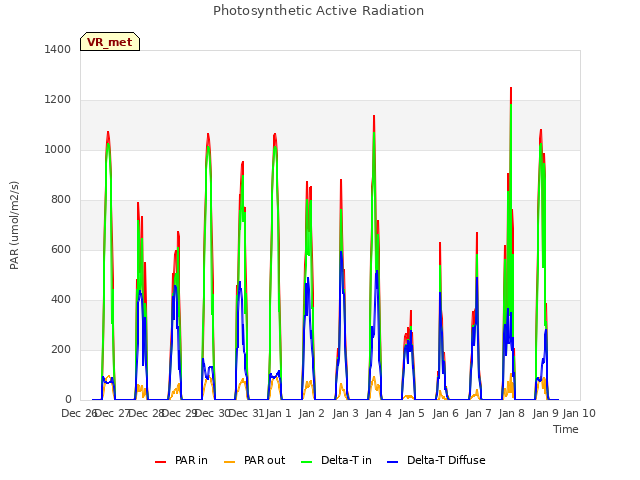This screenshot has width=640, height=480.
Task: Click the Jan 7 x-axis tick label
Action: (478, 413)
